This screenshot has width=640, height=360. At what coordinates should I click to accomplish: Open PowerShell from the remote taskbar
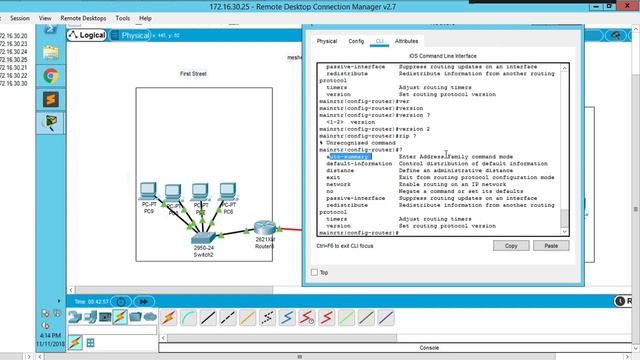coord(50,30)
